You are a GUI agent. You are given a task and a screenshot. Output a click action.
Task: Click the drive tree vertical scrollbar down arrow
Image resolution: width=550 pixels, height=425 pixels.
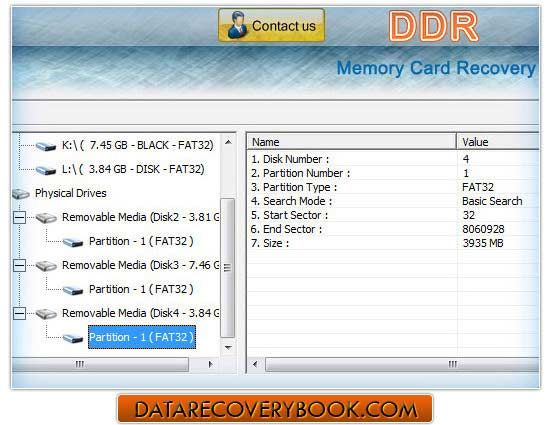(228, 348)
